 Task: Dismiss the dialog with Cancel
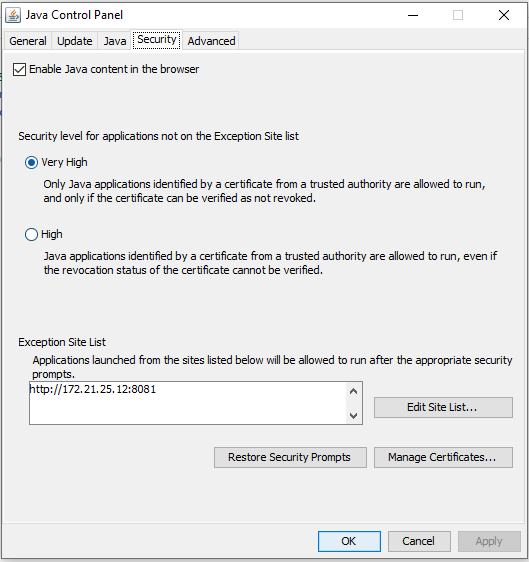click(419, 541)
